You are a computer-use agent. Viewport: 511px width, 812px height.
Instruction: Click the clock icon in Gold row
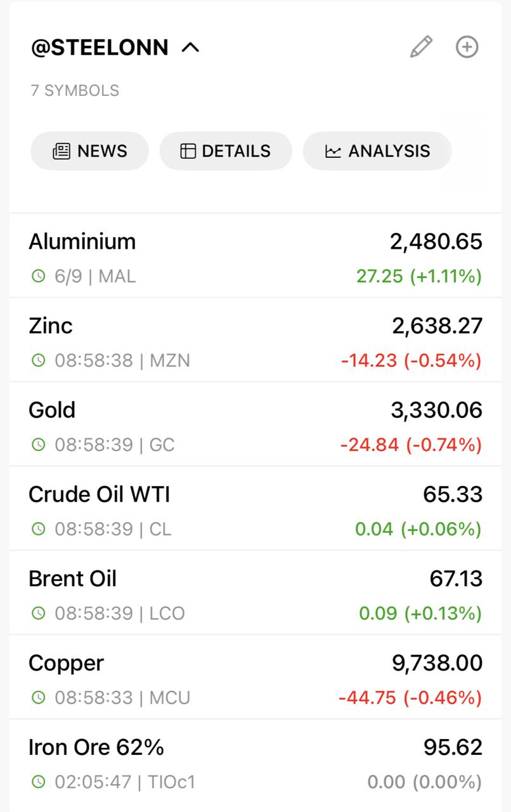click(x=39, y=445)
